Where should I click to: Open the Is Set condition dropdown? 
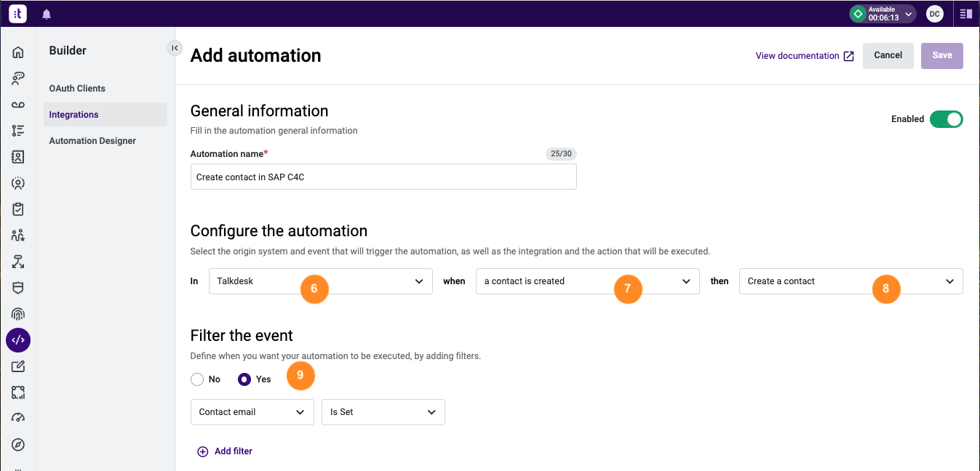click(x=383, y=412)
